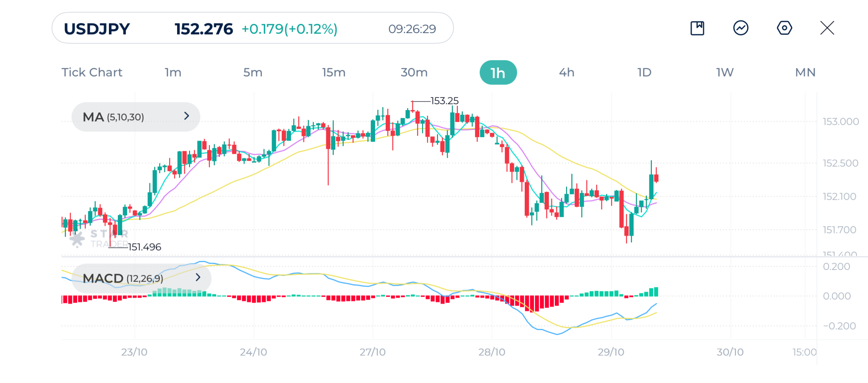
Task: Open the chart indicators line icon
Action: coord(740,28)
